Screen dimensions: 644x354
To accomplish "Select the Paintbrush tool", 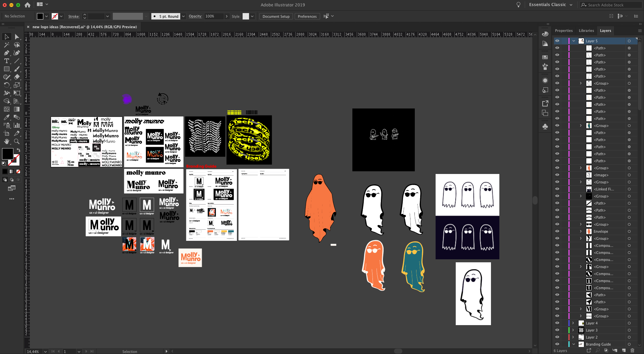I will point(17,69).
